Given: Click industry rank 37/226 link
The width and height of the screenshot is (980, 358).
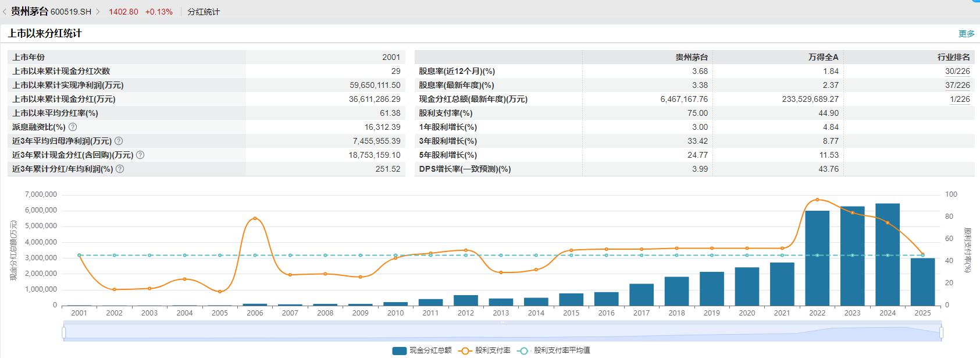Looking at the screenshot, I should [x=957, y=85].
